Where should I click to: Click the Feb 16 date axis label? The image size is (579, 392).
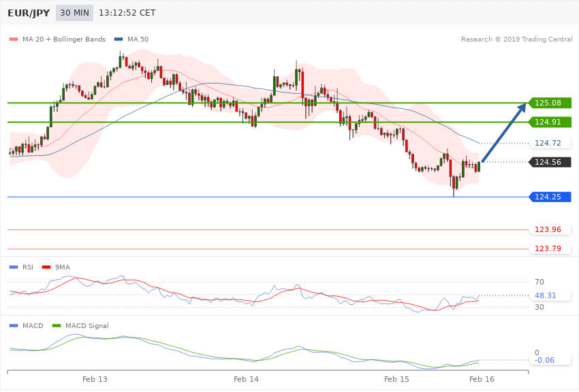(x=482, y=380)
